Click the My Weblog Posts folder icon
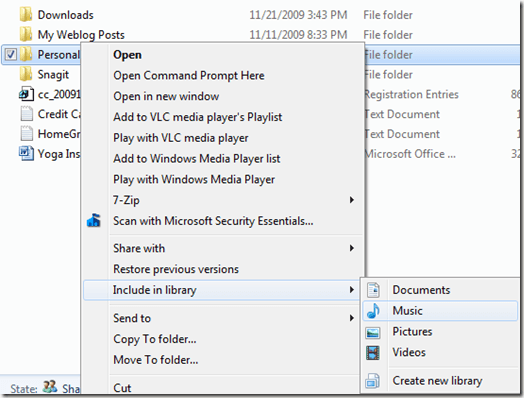 tap(26, 34)
